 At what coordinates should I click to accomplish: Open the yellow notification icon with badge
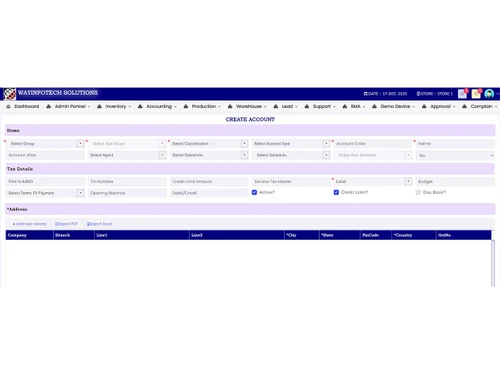[x=476, y=94]
